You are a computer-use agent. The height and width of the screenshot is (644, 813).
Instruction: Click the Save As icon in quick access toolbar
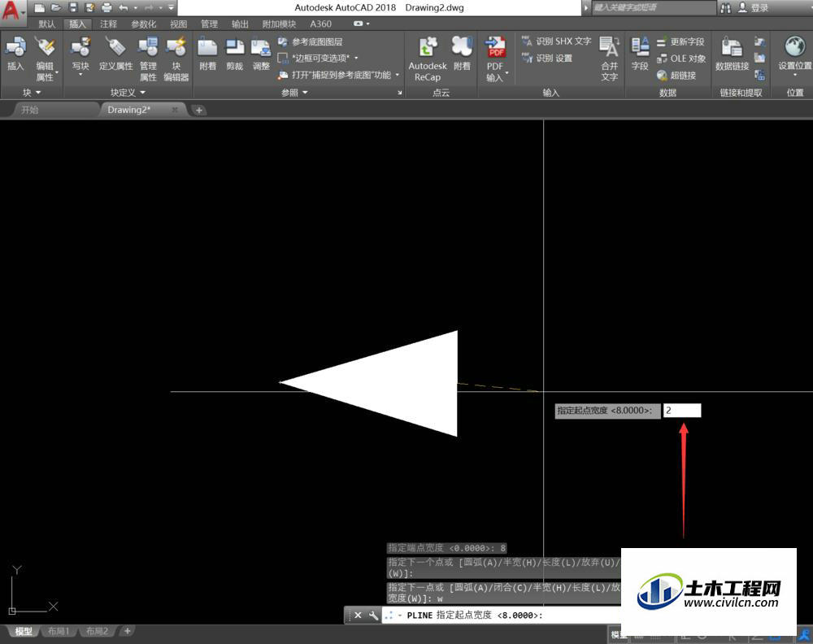click(89, 8)
